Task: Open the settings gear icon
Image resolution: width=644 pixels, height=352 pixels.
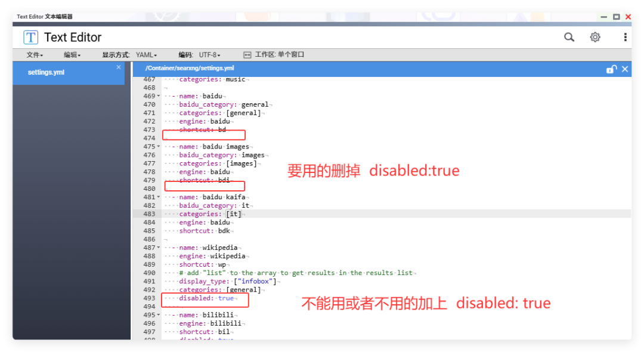Action: tap(595, 36)
